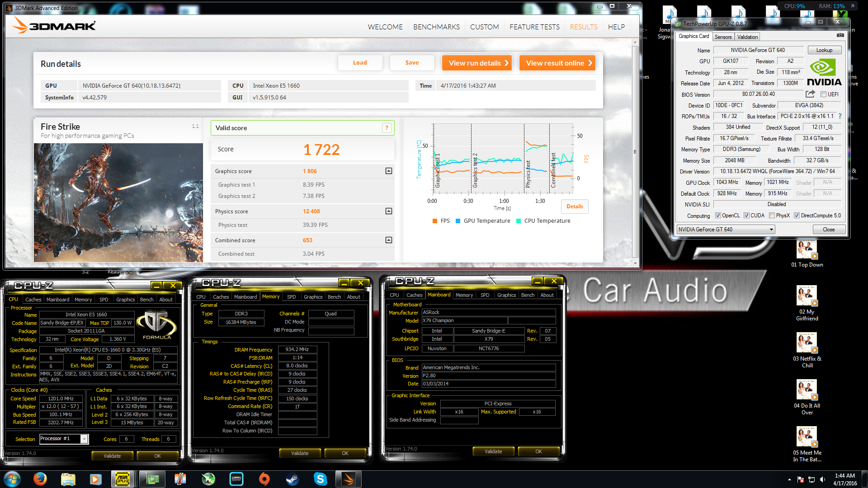
Task: Toggle the DirectCompute 5.0 checkbox
Action: coord(797,216)
